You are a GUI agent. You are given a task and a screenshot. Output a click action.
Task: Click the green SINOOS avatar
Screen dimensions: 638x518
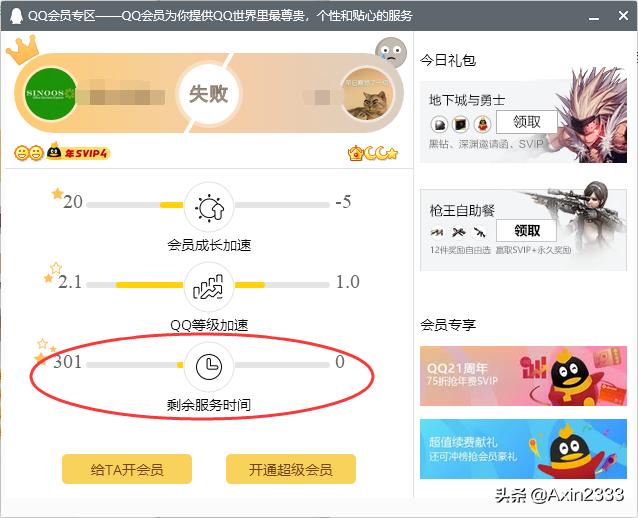50,94
